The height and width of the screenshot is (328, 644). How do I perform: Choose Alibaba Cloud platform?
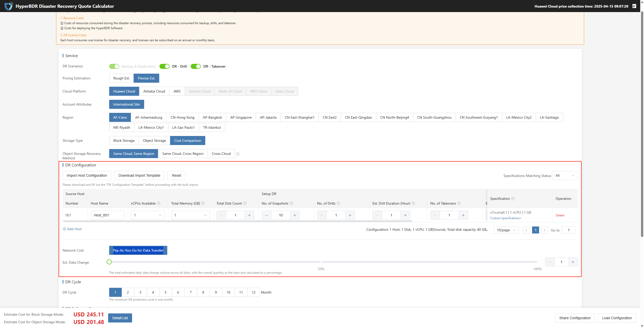pyautogui.click(x=154, y=91)
